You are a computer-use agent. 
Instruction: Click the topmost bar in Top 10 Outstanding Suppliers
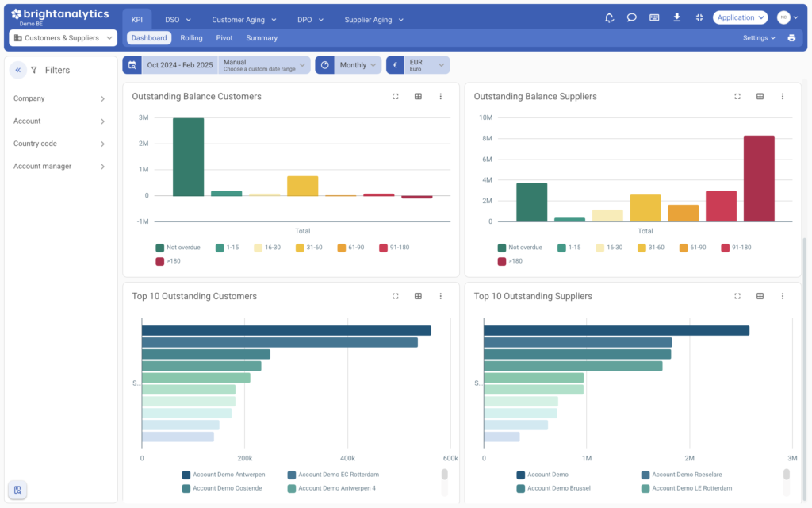pyautogui.click(x=616, y=331)
